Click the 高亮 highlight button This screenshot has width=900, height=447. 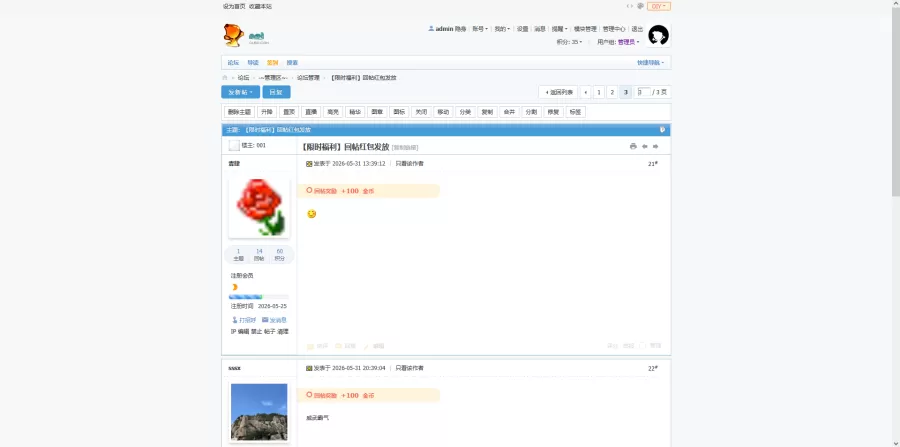pyautogui.click(x=333, y=112)
